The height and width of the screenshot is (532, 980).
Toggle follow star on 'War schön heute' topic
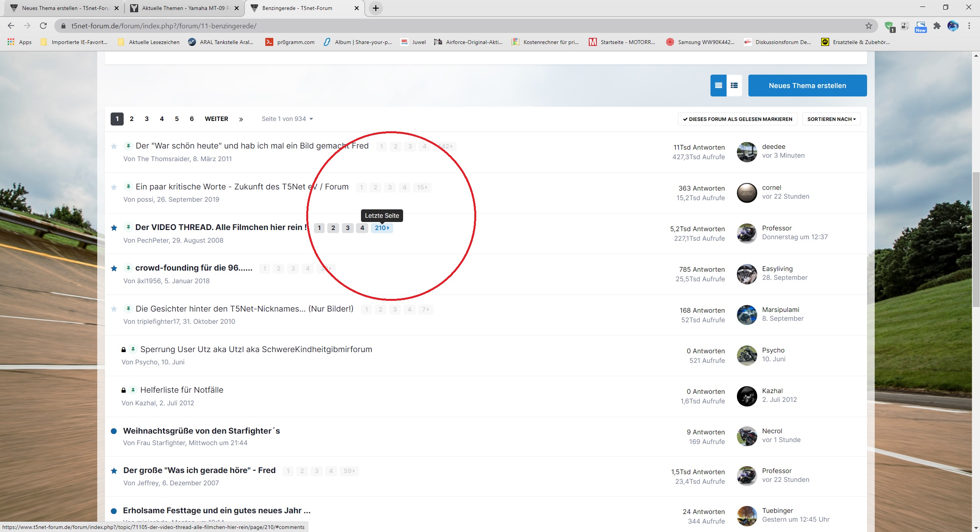pos(114,146)
